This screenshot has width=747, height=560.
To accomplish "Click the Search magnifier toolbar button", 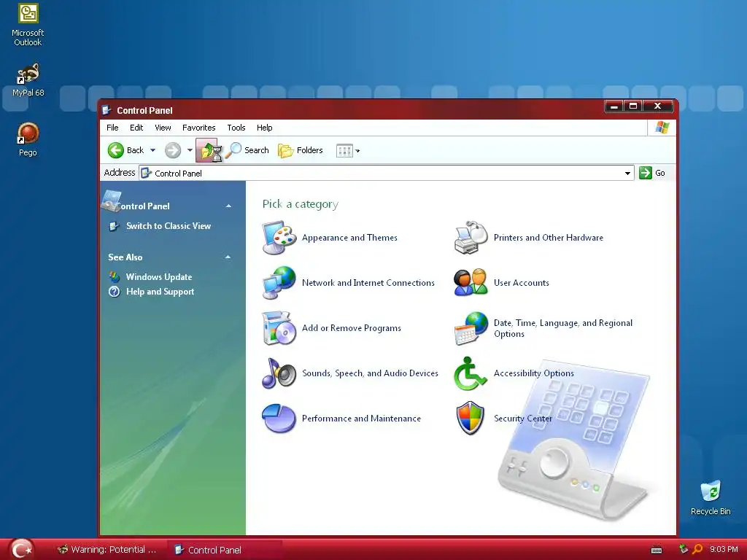I will [x=247, y=150].
